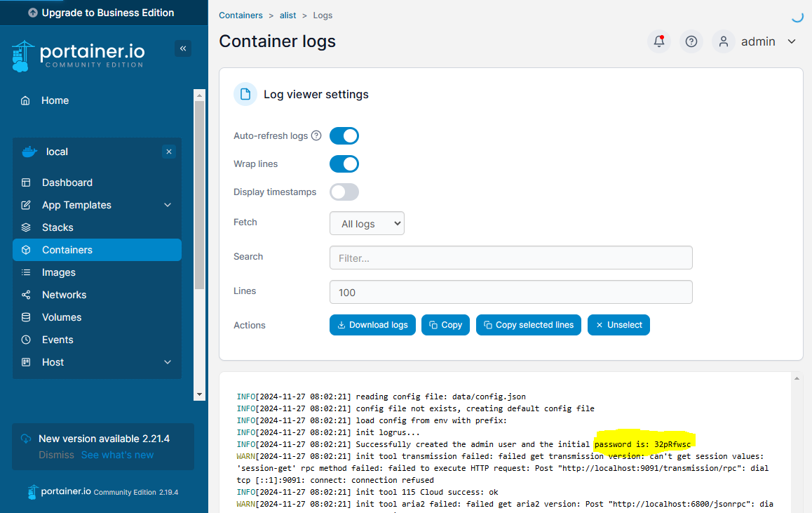Go back to Containers via breadcrumb
This screenshot has width=812, height=513.
242,15
